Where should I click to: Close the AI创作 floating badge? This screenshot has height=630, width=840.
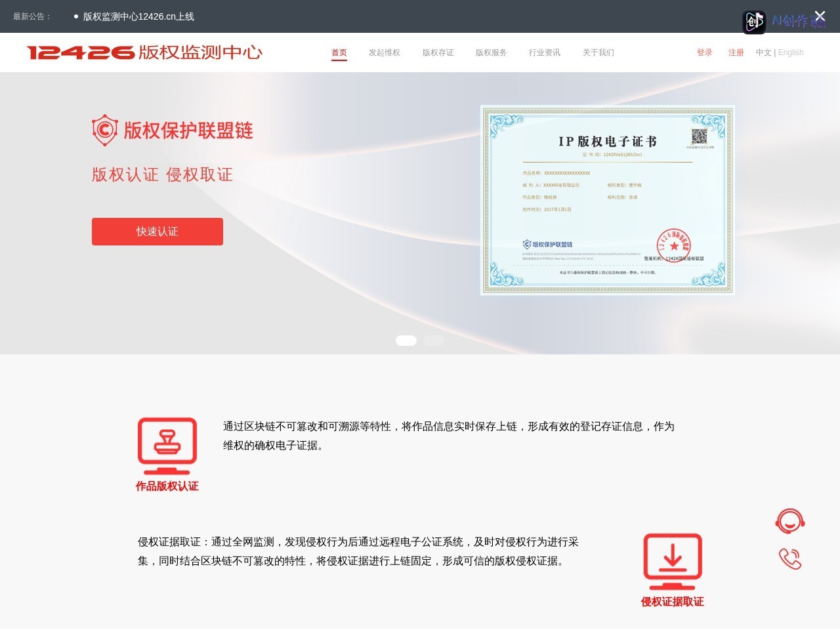coord(820,16)
